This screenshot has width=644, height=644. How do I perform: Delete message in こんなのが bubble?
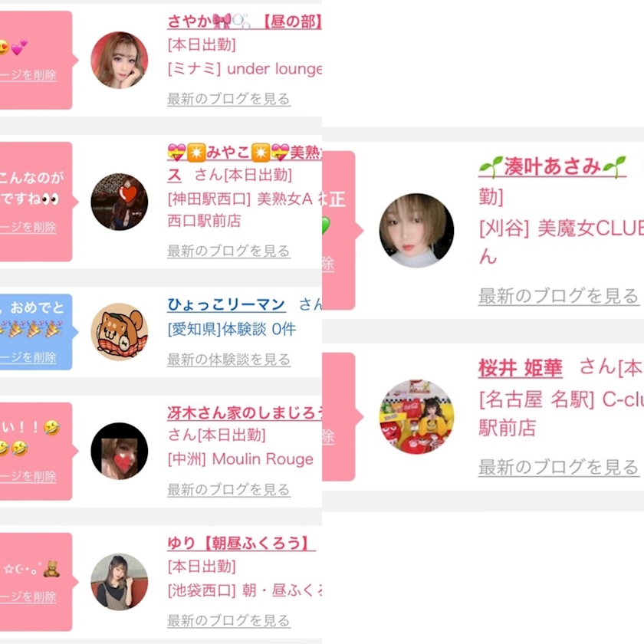point(28,227)
